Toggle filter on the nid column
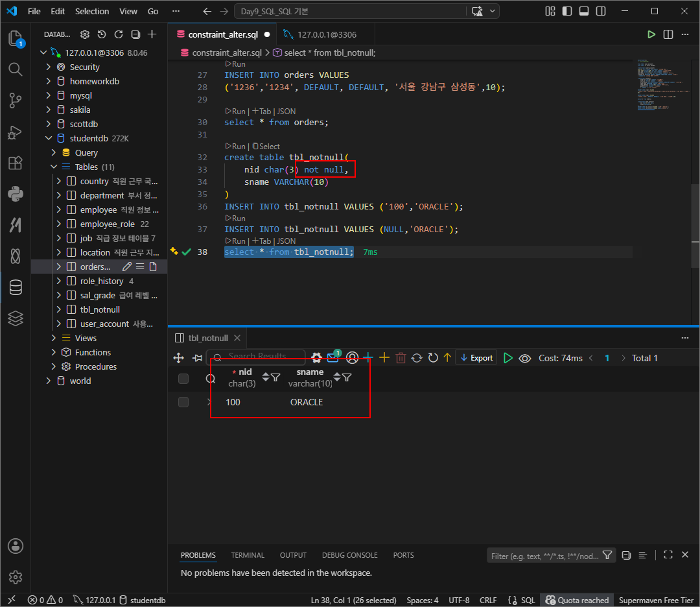 click(276, 377)
